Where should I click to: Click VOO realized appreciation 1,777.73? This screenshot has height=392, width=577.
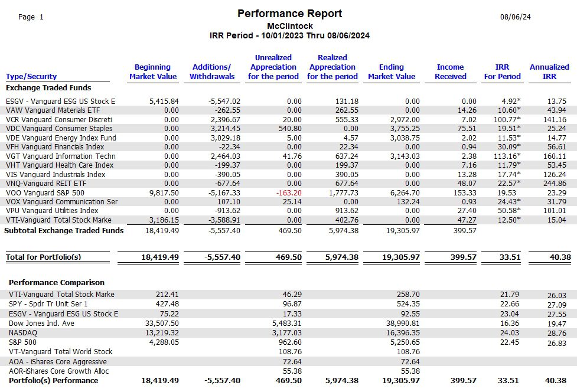(x=343, y=192)
